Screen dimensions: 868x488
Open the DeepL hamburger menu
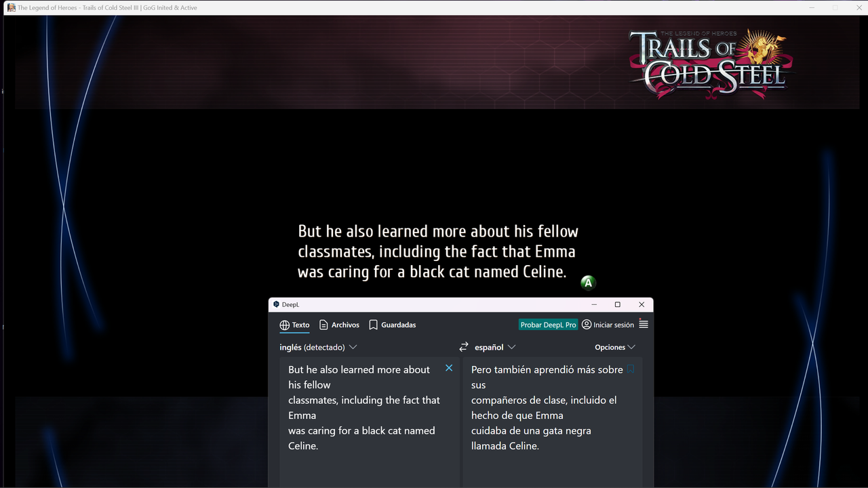[644, 325]
